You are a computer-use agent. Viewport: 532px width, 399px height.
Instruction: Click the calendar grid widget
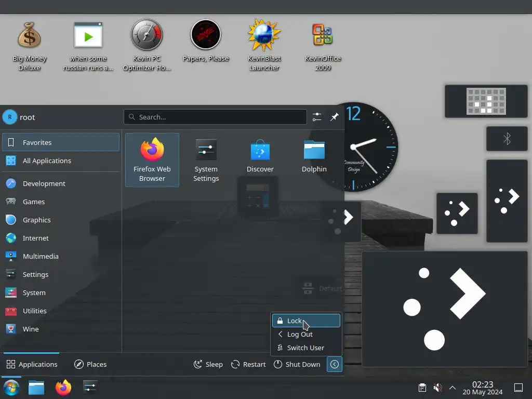[x=486, y=101]
